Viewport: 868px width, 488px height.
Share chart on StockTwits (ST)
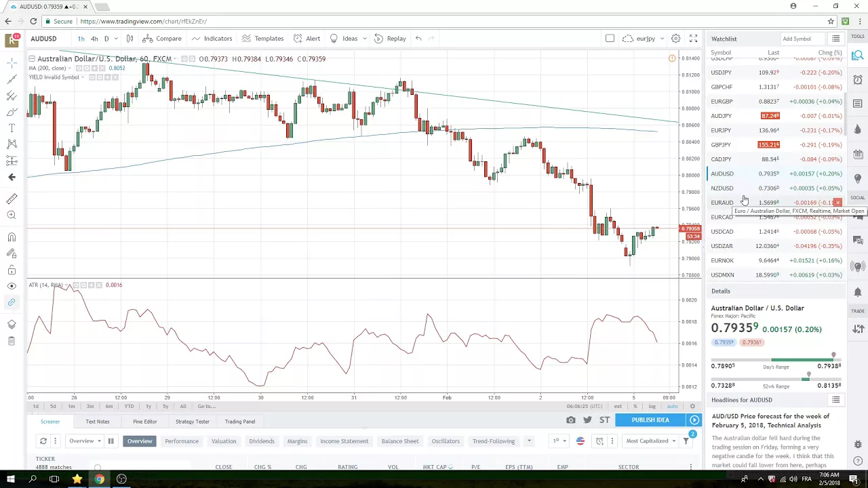[x=604, y=420]
